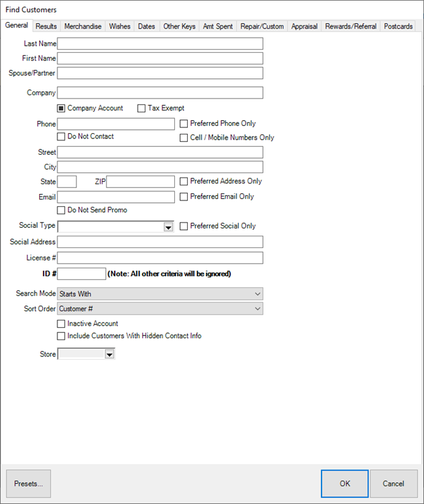Enable the Tax Exempt checkbox
424x504 pixels.
click(142, 108)
